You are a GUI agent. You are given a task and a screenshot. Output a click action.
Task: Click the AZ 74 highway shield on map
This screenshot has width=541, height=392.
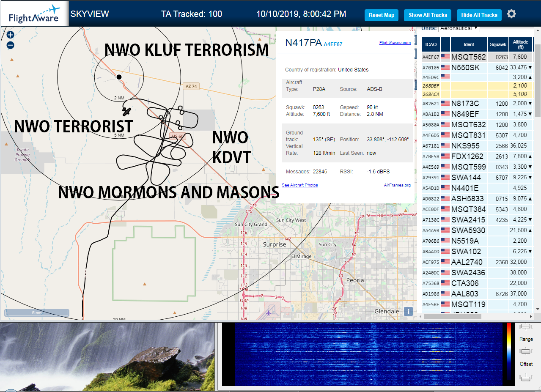(x=191, y=86)
